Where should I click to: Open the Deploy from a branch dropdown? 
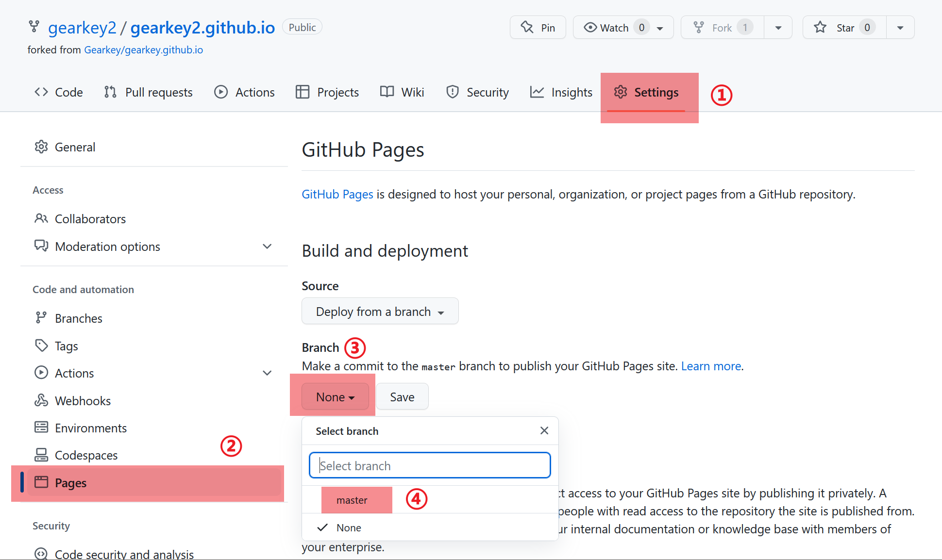(x=380, y=311)
